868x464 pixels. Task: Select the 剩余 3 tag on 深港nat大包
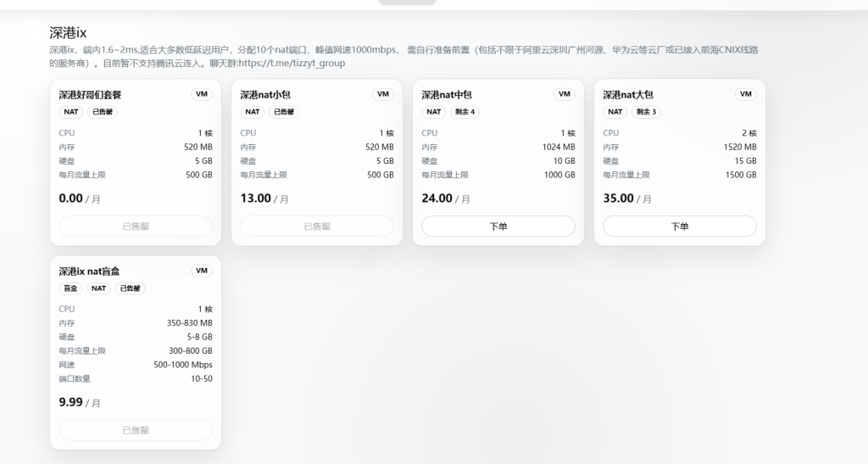tap(647, 112)
